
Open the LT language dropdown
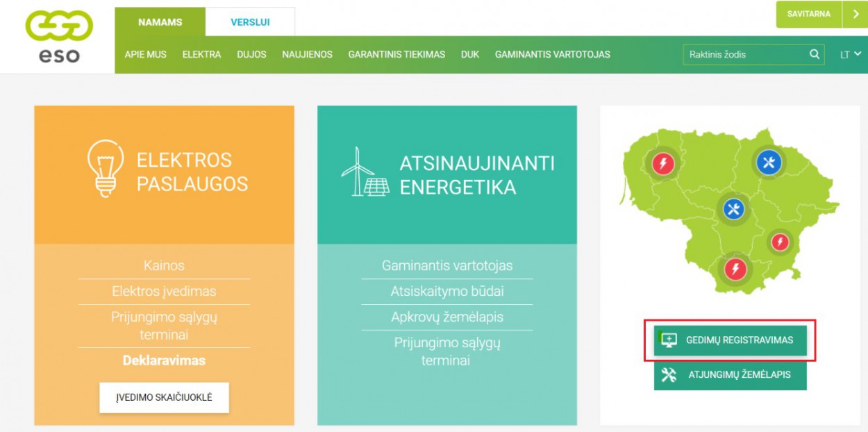(x=850, y=54)
